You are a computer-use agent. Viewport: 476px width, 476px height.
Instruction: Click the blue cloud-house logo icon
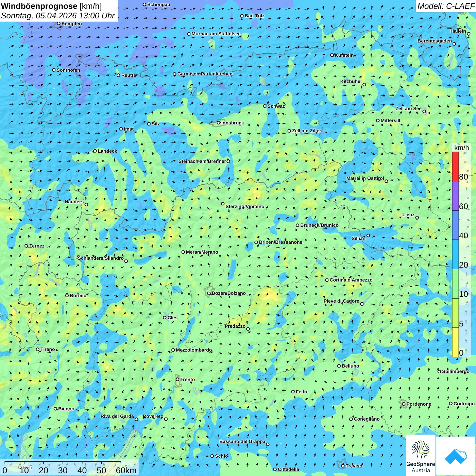456,456
